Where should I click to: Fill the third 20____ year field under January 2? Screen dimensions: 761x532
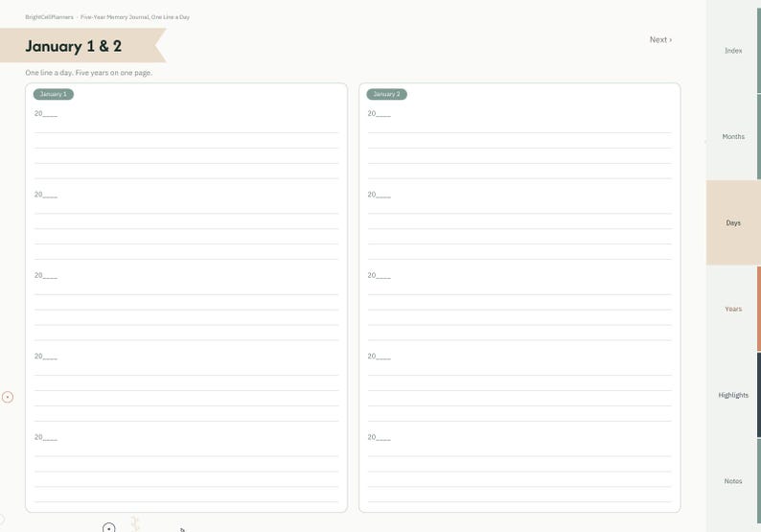[x=379, y=275]
